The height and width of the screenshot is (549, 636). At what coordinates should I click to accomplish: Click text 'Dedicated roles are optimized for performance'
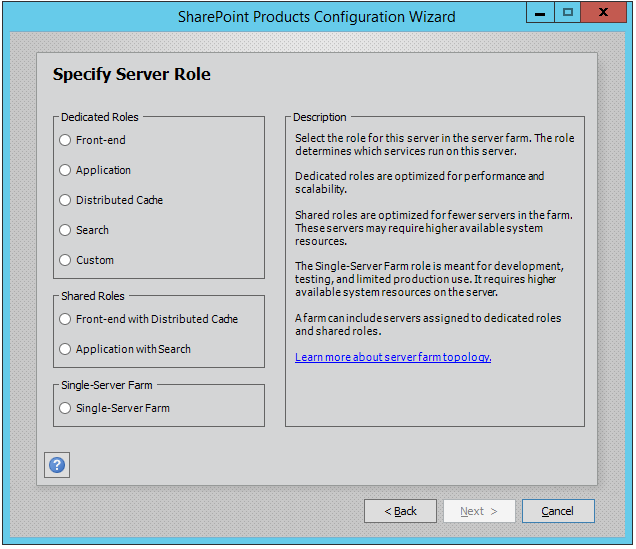click(x=410, y=176)
